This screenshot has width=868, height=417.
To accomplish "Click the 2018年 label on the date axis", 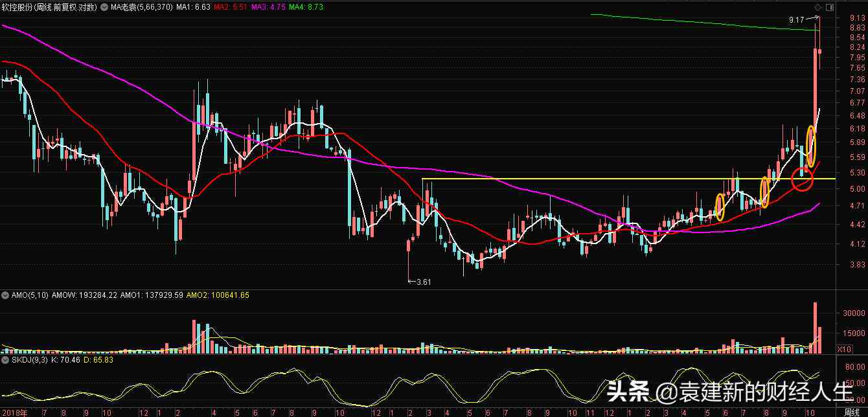I will pyautogui.click(x=16, y=412).
